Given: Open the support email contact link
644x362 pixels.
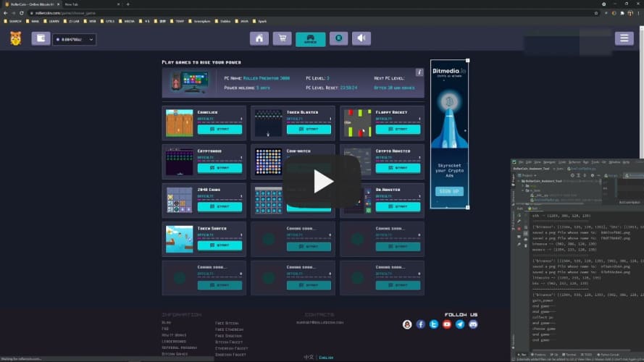Looking at the screenshot, I should pos(320,323).
